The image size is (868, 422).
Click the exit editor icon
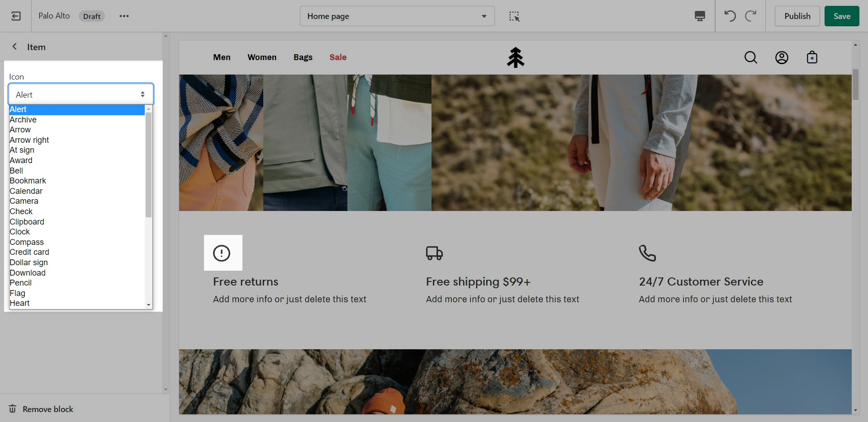point(16,16)
